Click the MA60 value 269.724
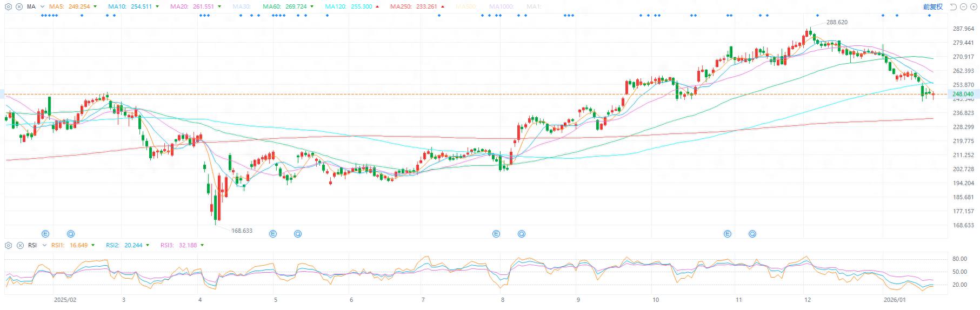980x310 pixels. pos(296,6)
